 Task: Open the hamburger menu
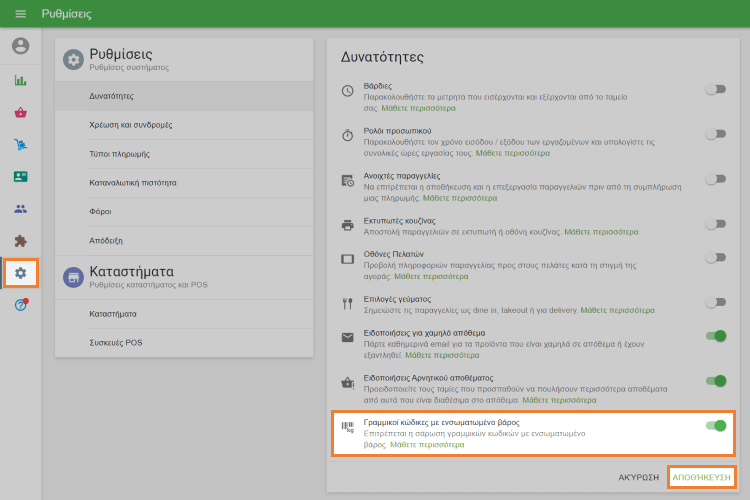click(20, 14)
